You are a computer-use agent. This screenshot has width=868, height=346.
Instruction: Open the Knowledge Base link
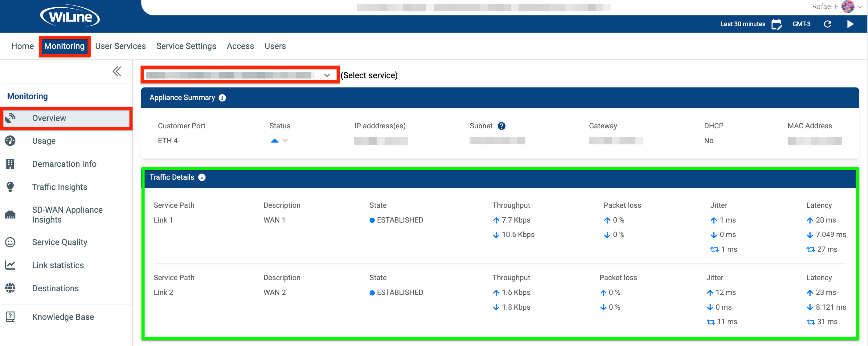click(x=63, y=317)
